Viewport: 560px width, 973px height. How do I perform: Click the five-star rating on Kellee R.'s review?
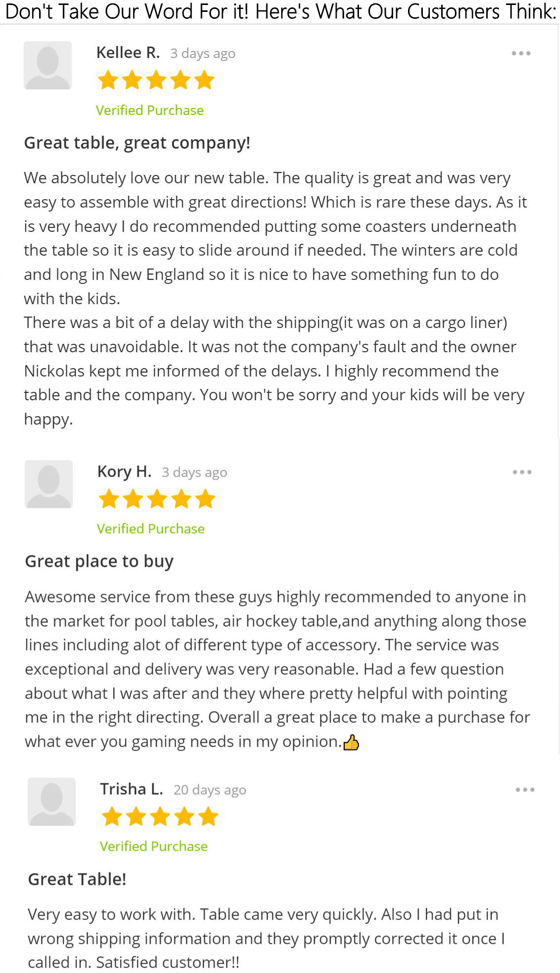click(x=156, y=80)
